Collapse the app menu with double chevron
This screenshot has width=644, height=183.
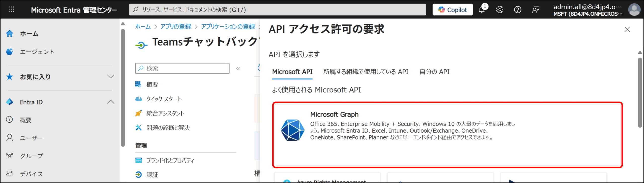238,68
